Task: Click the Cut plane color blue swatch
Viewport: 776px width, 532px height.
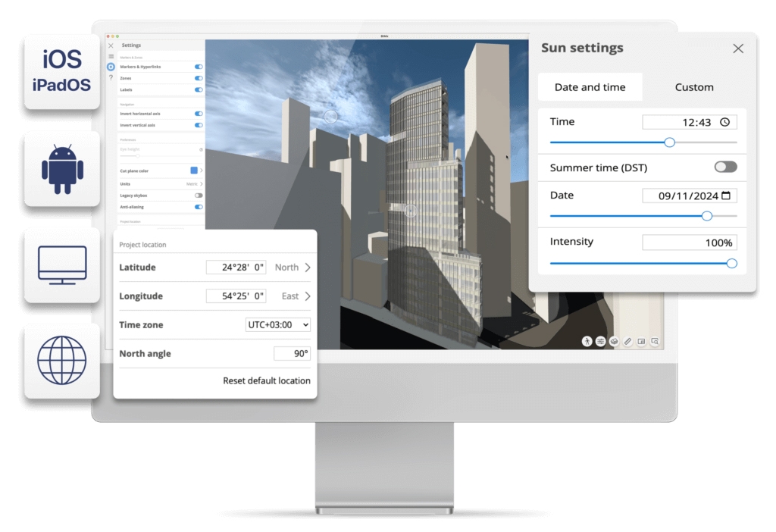Action: (194, 171)
